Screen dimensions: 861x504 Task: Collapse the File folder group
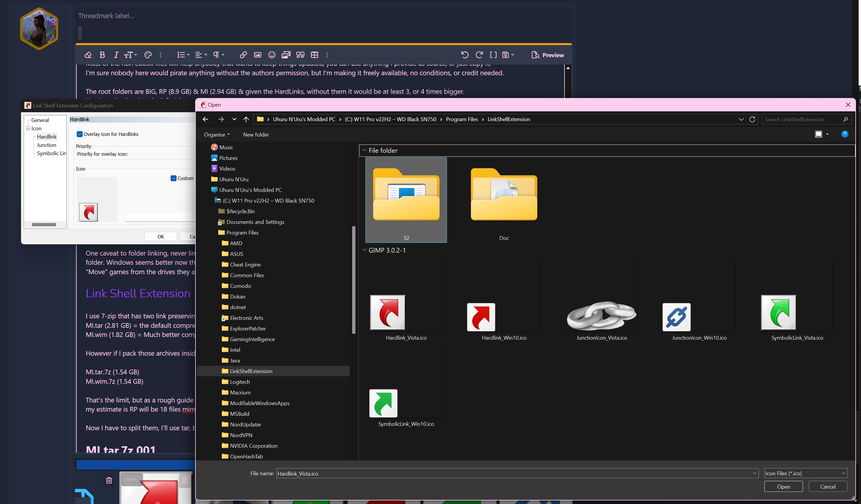tap(364, 150)
